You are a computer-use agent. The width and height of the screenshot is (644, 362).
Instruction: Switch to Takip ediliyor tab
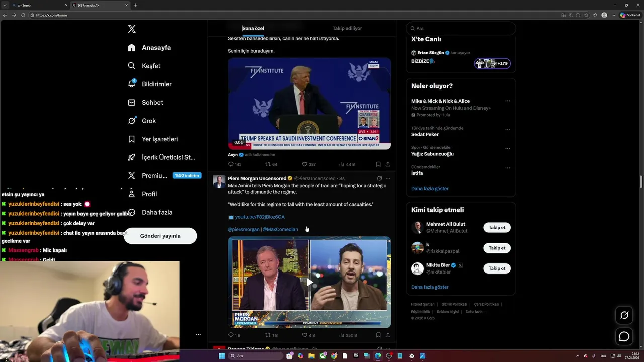pyautogui.click(x=347, y=28)
